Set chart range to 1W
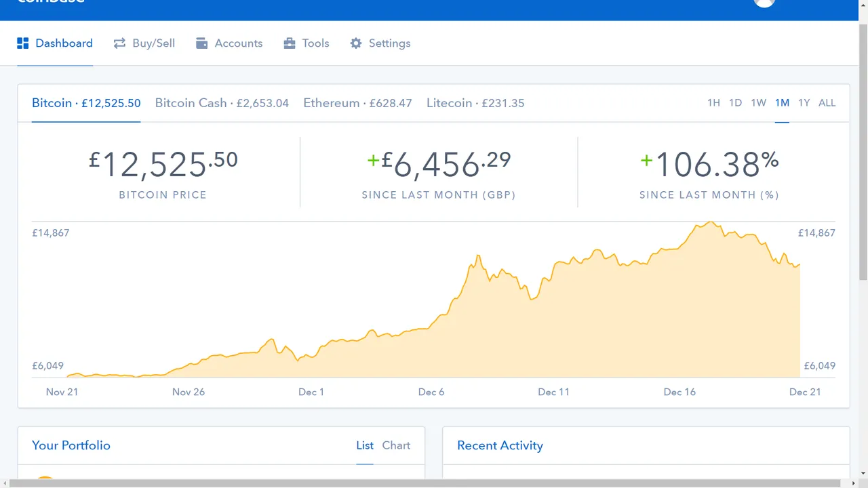 (758, 103)
